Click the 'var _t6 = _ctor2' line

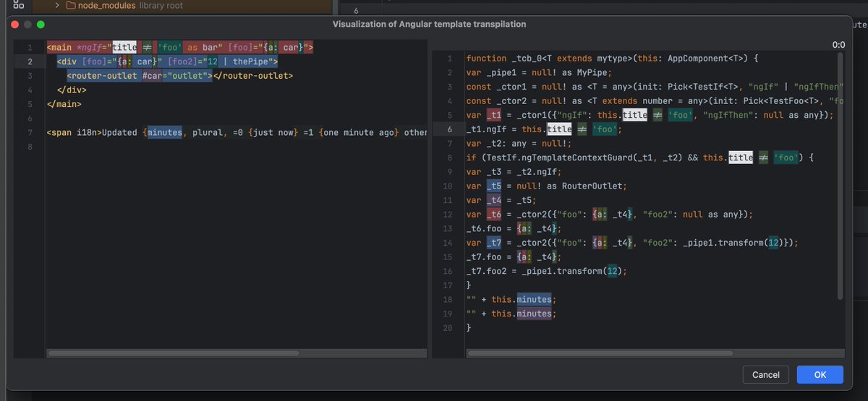(x=610, y=215)
